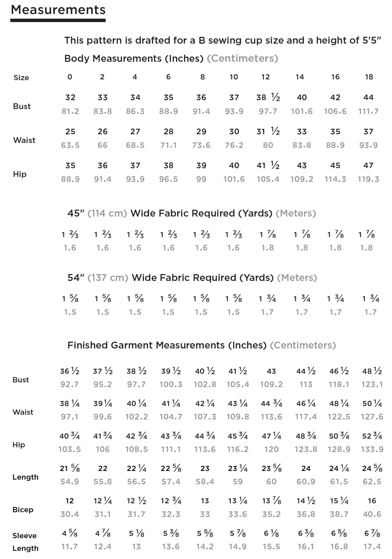
Task: Click the 38 ½ body bust value
Action: tap(268, 98)
